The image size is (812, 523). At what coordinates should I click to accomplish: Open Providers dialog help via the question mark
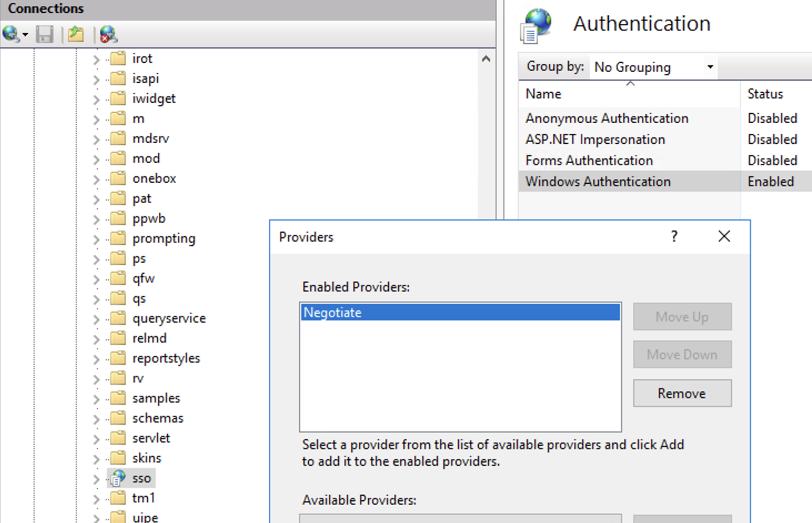click(674, 237)
